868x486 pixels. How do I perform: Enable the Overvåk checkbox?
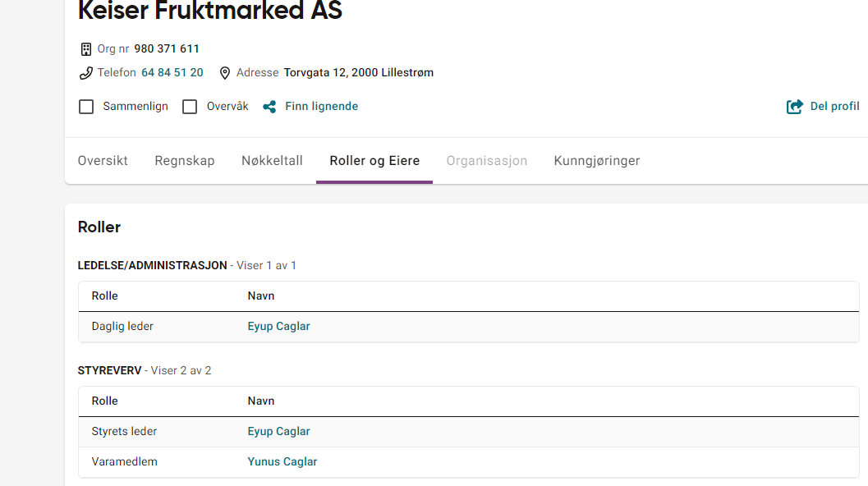tap(190, 107)
